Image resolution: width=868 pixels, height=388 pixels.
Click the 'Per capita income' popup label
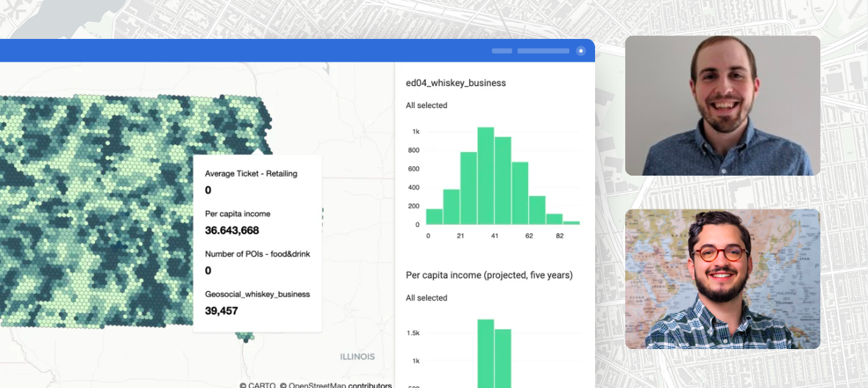coord(238,214)
